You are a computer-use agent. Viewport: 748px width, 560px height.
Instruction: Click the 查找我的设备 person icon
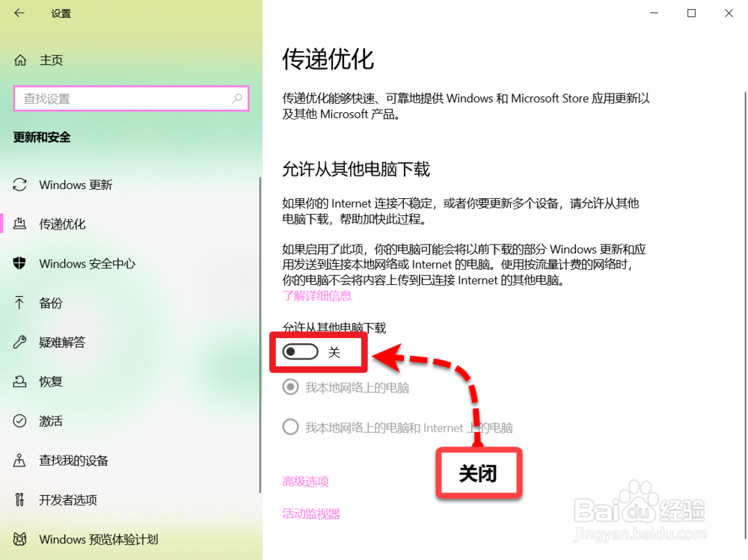(19, 461)
